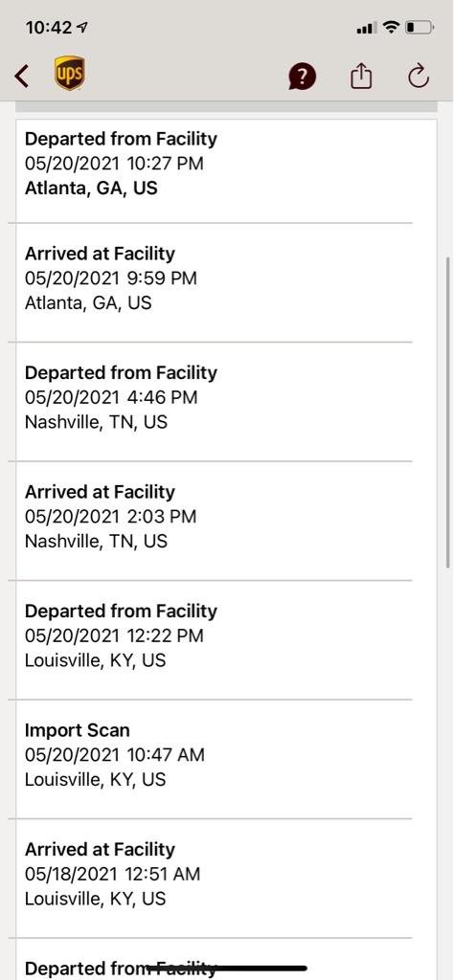Tap the cellular signal bars
Image resolution: width=454 pixels, height=980 pixels.
click(x=367, y=28)
